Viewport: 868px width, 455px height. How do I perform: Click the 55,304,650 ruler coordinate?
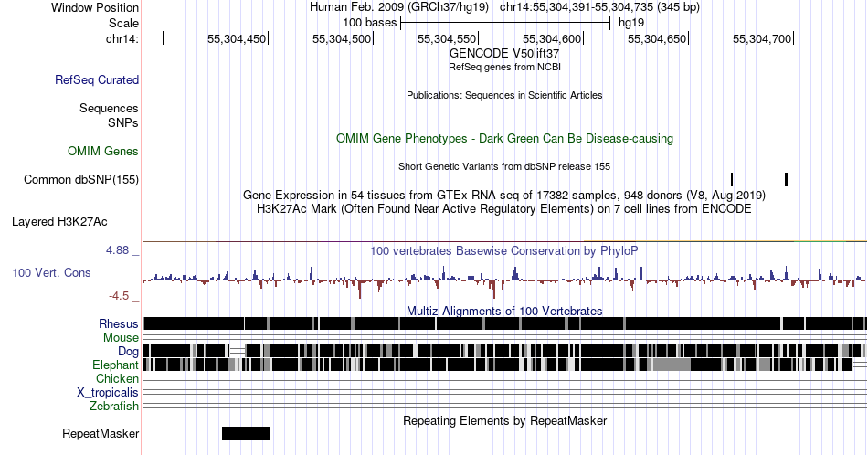coord(657,38)
